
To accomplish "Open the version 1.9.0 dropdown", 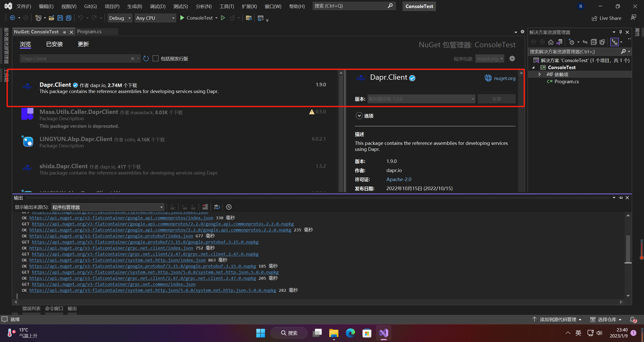I will 421,99.
